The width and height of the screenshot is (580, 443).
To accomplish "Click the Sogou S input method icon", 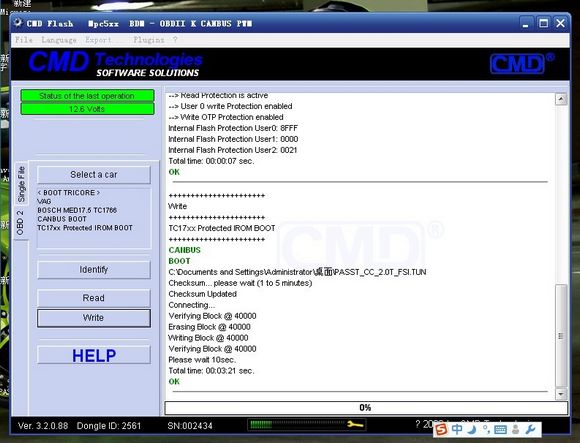I will pyautogui.click(x=441, y=430).
